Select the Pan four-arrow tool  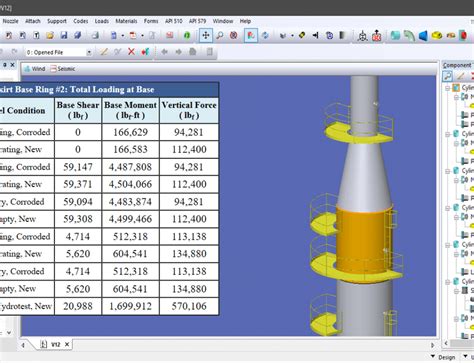pyautogui.click(x=206, y=35)
